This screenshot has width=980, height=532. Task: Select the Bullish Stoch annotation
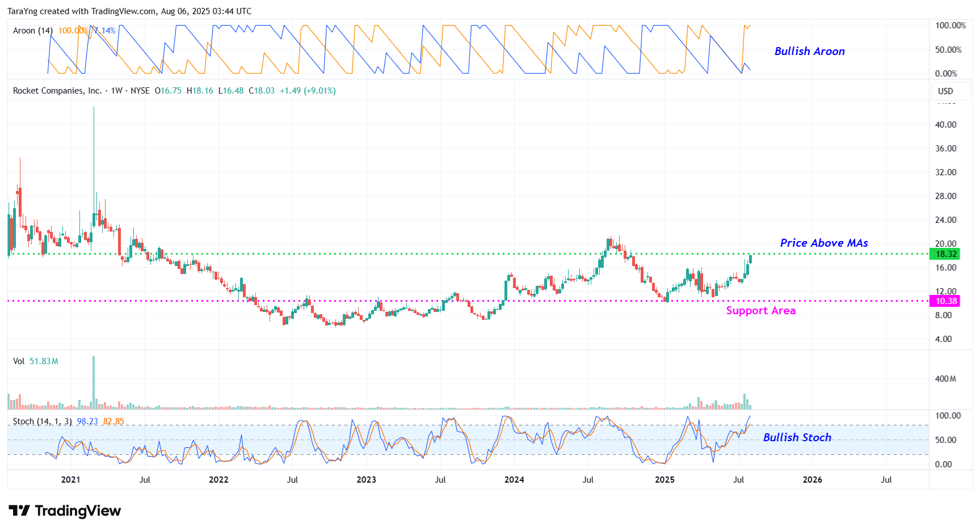[x=797, y=437]
